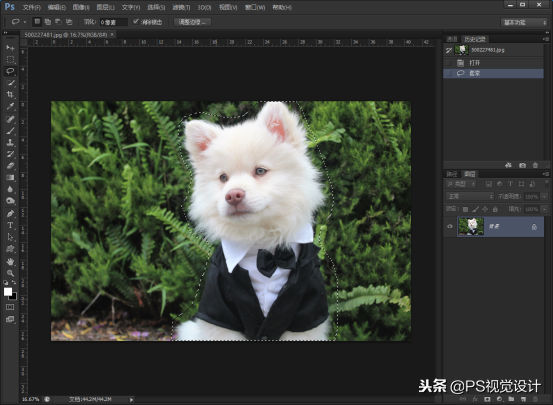
Task: Select the Crop tool
Action: (10, 95)
